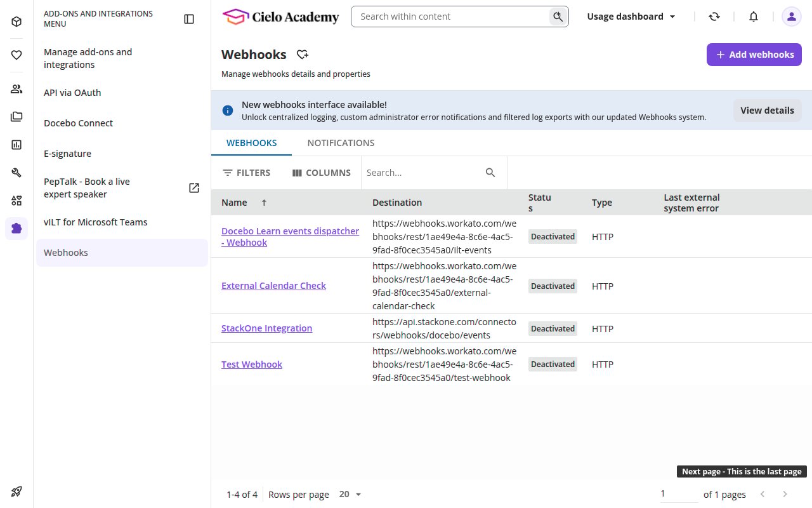This screenshot has height=508, width=812.
Task: Open the cube icon in left rail
Action: 16,22
